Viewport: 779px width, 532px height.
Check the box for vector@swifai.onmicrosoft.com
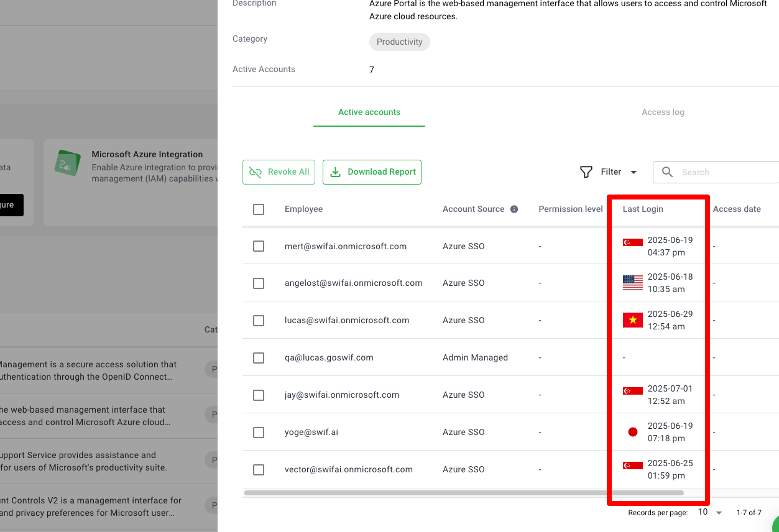pos(259,470)
